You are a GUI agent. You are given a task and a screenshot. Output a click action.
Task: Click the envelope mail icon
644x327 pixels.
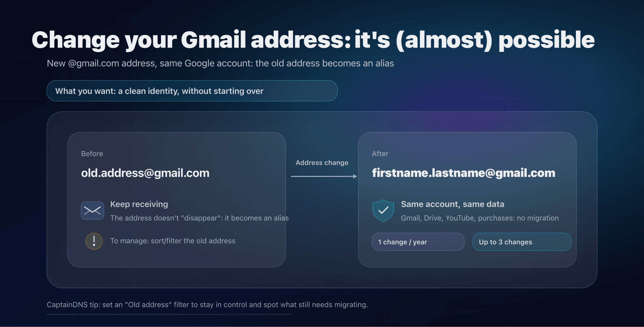click(92, 210)
